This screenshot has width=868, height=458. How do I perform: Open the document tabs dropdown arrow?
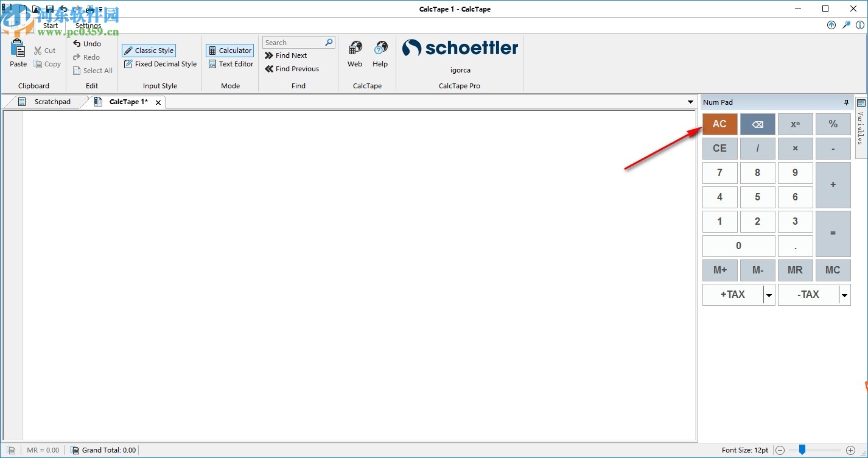tap(690, 102)
